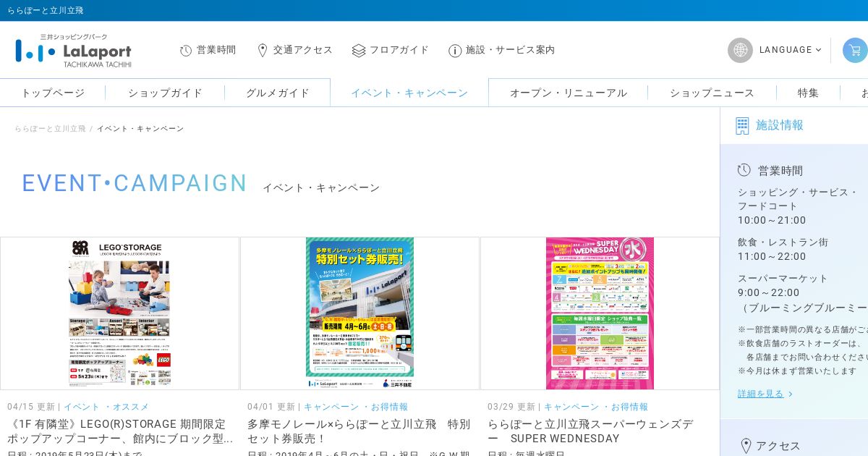The height and width of the screenshot is (456, 868).
Task: Click the イベント・キャンペーン breadcrumb text
Action: pos(140,129)
